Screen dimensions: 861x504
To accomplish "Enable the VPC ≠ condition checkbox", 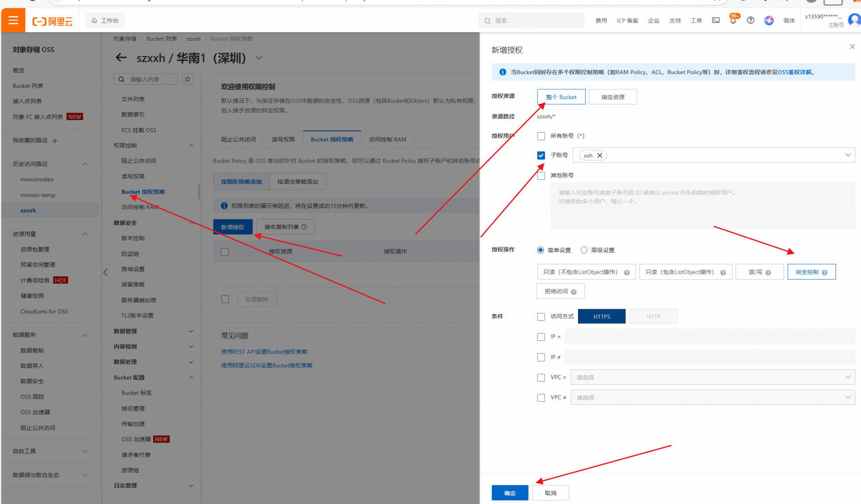I will pyautogui.click(x=541, y=398).
